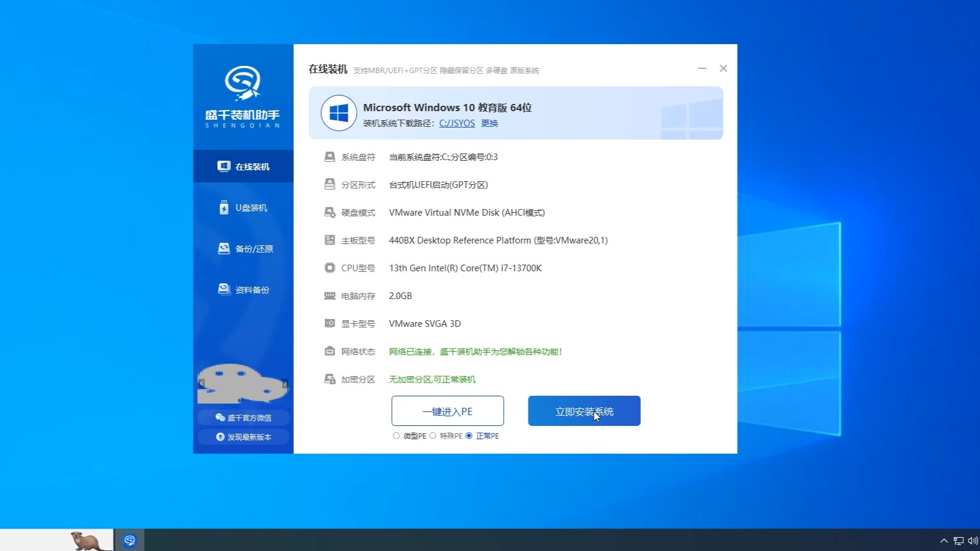Click the text 13th Gen Intel(R) Core(TM) i7-13700K
This screenshot has height=551, width=980.
[465, 268]
